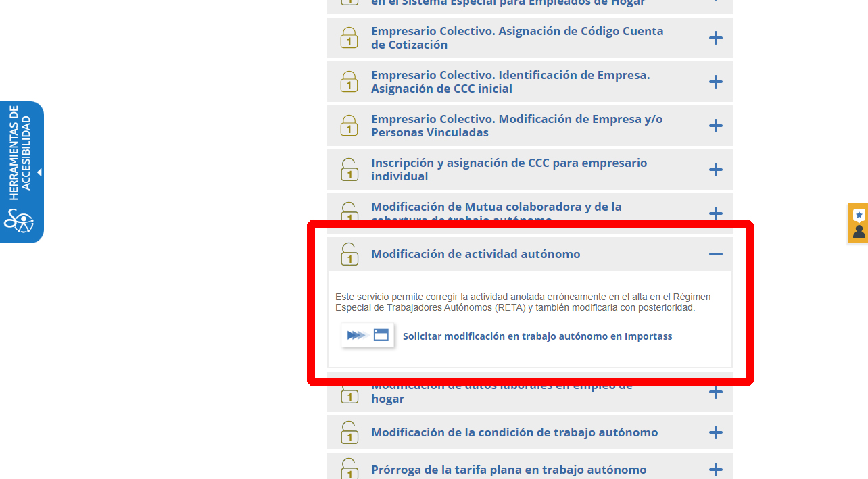
Task: Click the arrows-and-window icon beside Importass link
Action: [368, 335]
